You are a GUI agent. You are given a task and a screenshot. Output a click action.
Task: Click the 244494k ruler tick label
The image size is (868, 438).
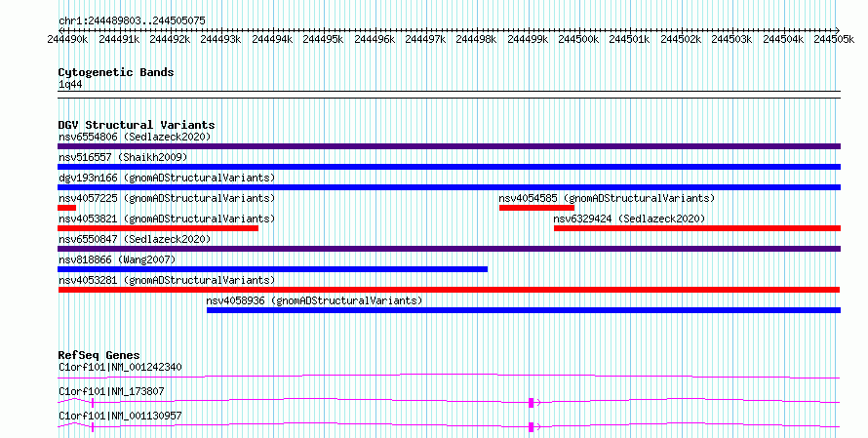click(272, 39)
